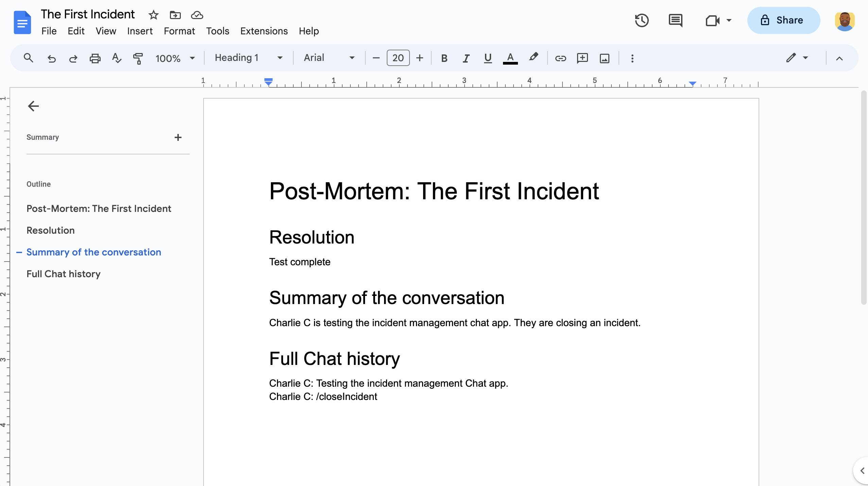Click the italic formatting icon
868x486 pixels.
click(465, 58)
